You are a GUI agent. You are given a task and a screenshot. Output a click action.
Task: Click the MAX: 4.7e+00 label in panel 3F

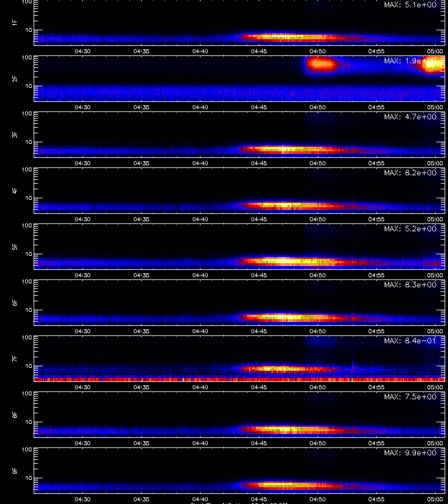click(x=410, y=116)
